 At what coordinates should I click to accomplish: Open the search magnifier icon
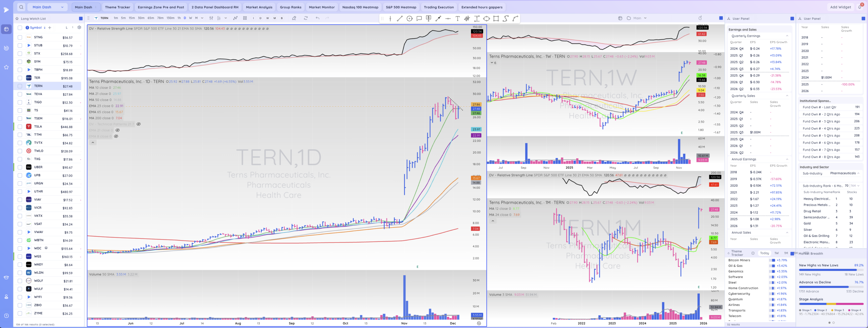[21, 7]
